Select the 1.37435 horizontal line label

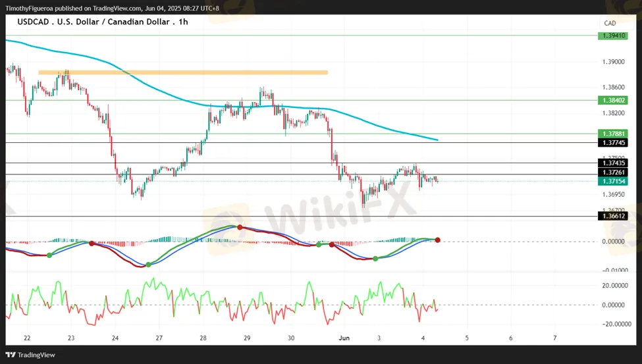coord(612,163)
